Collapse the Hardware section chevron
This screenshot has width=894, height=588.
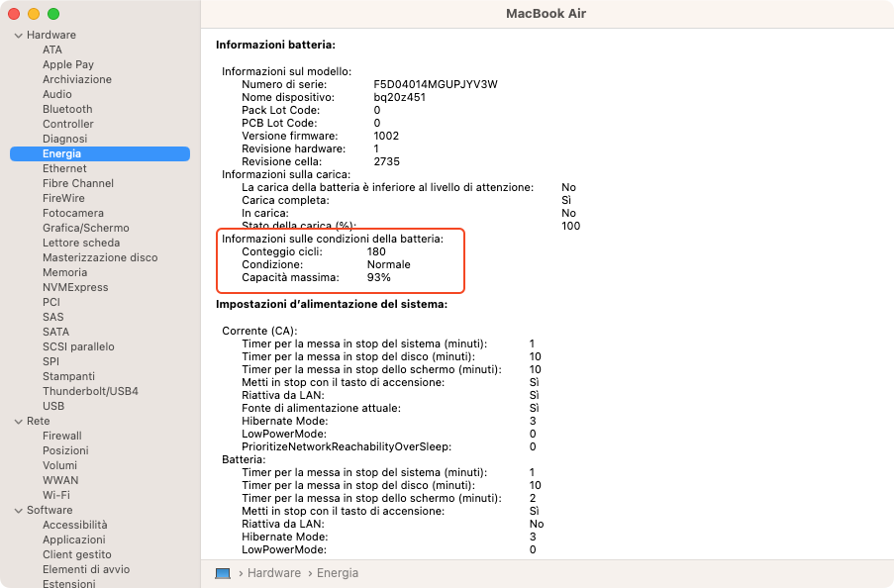point(18,36)
